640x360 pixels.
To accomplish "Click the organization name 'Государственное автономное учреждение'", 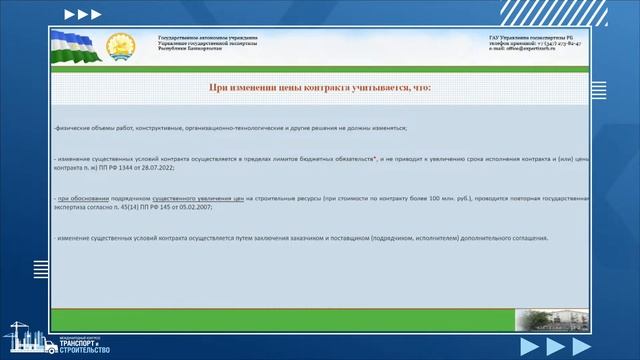I will pos(208,38).
